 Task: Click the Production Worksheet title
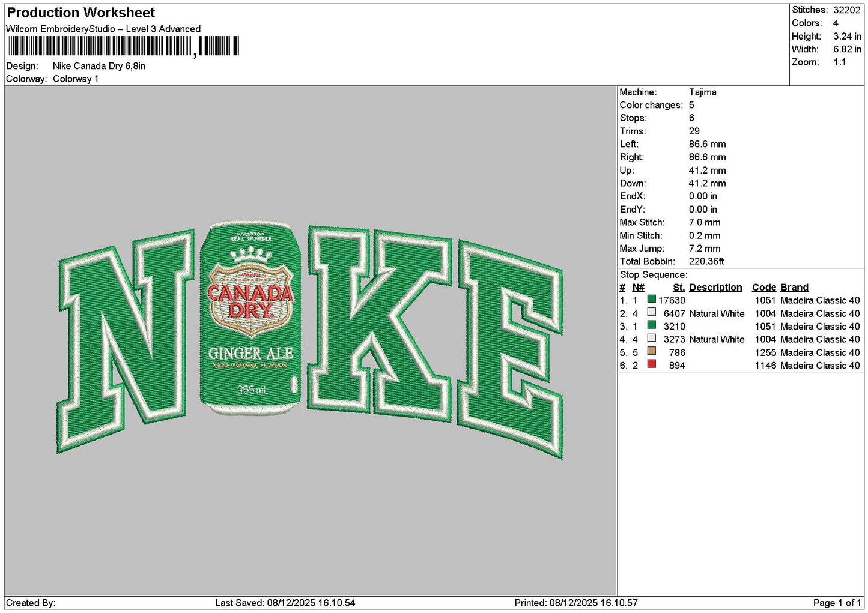point(81,13)
